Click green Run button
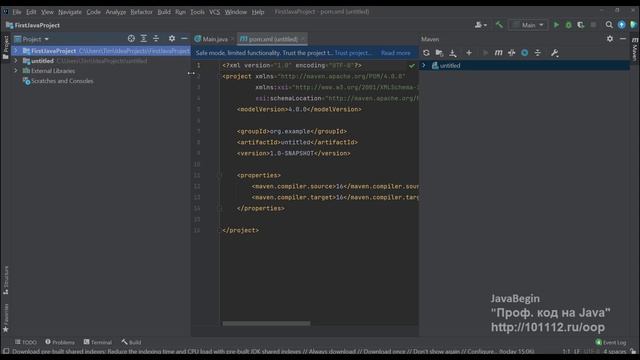 click(x=556, y=25)
